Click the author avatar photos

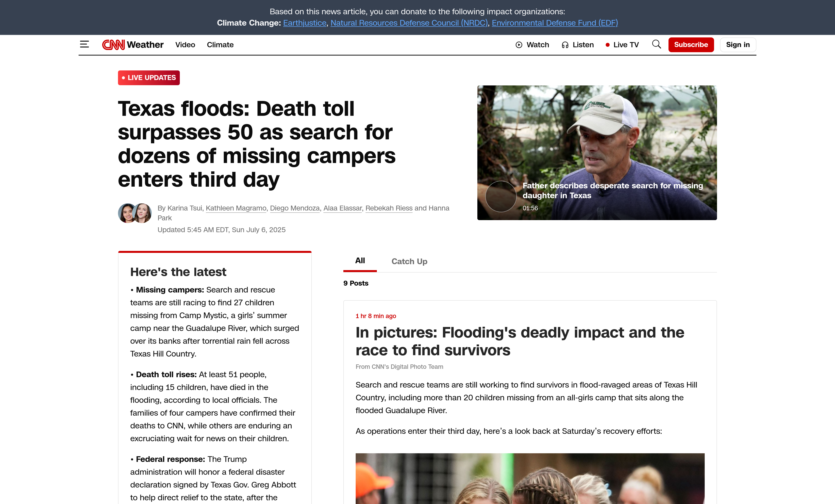click(135, 213)
